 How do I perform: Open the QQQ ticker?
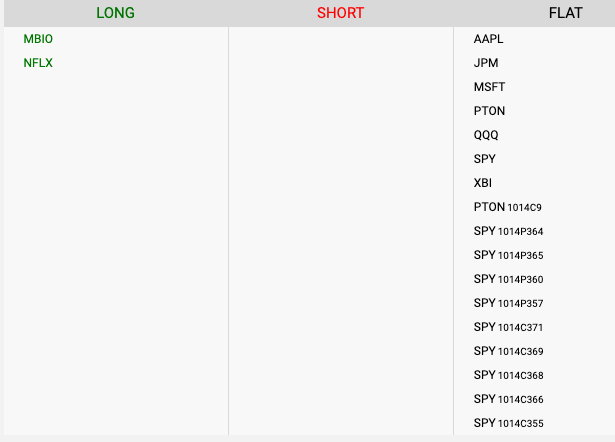pyautogui.click(x=486, y=135)
